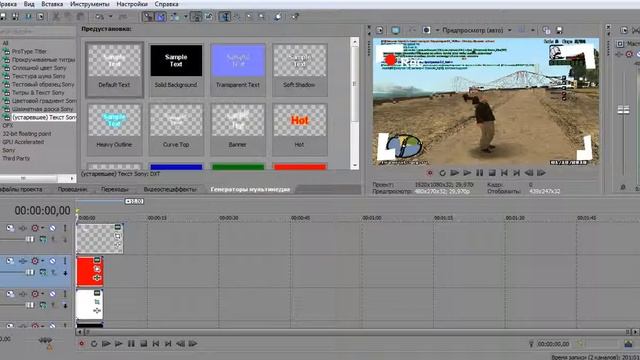Open the Auto Ripple mode dropdown arrow
Viewport: 640px width, 360px height.
[186, 17]
